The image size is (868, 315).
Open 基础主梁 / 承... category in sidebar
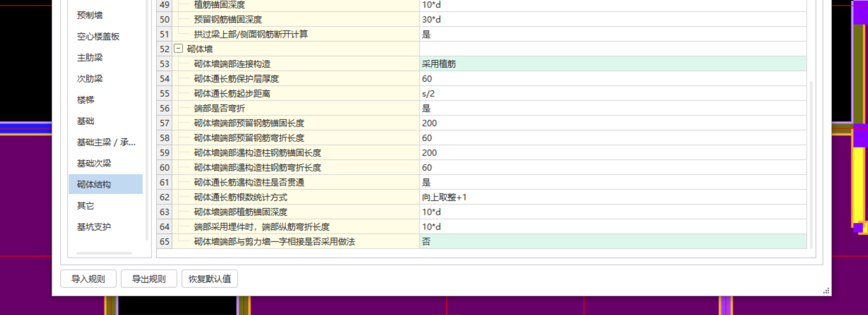click(106, 142)
